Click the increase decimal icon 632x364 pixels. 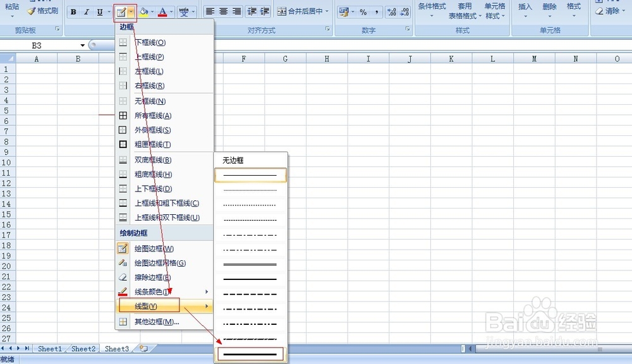pyautogui.click(x=392, y=12)
